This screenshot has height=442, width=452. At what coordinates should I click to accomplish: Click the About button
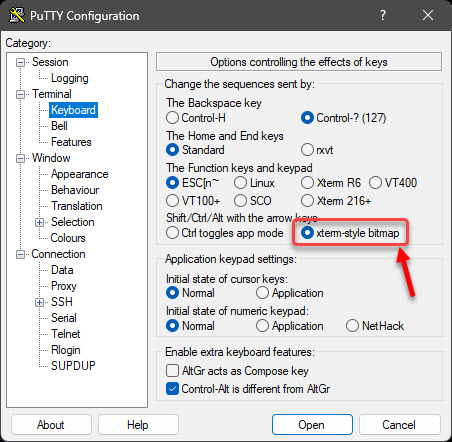[51, 425]
